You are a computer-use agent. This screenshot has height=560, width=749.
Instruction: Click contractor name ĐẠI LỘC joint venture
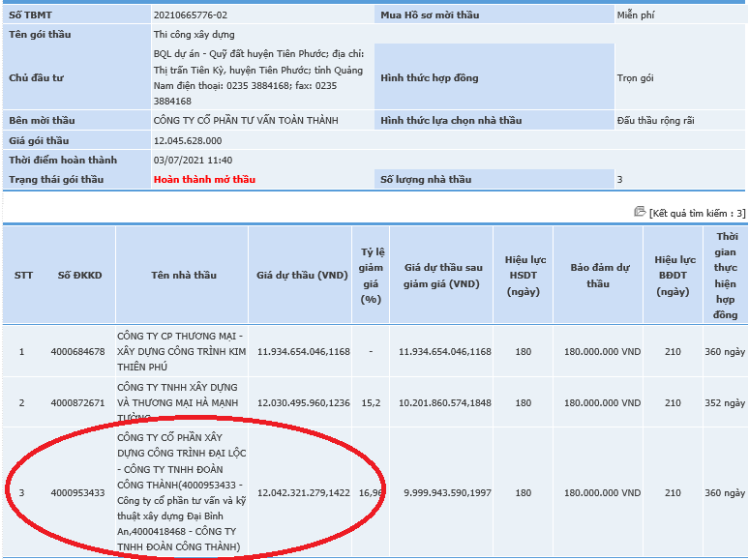(182, 492)
